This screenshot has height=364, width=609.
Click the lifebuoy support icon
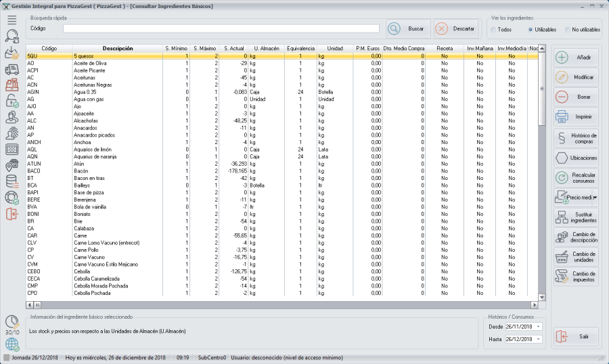(12, 198)
